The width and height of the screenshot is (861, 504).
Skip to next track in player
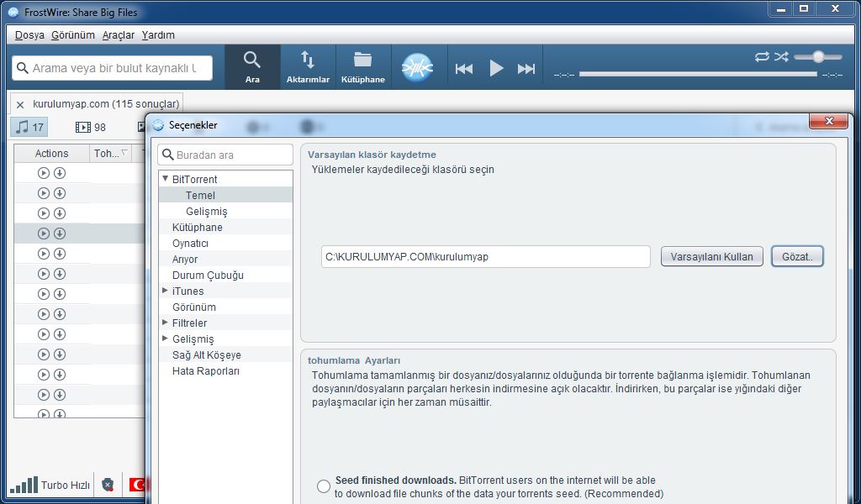coord(526,69)
